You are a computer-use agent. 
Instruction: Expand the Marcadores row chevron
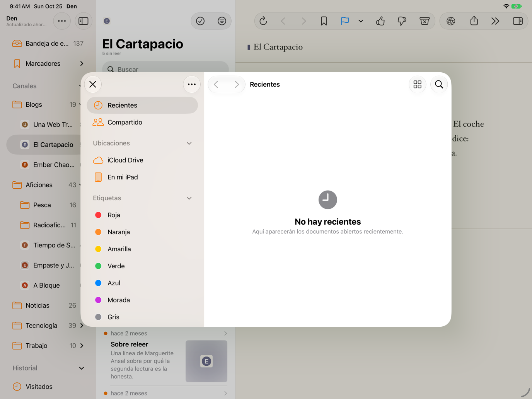coord(82,63)
